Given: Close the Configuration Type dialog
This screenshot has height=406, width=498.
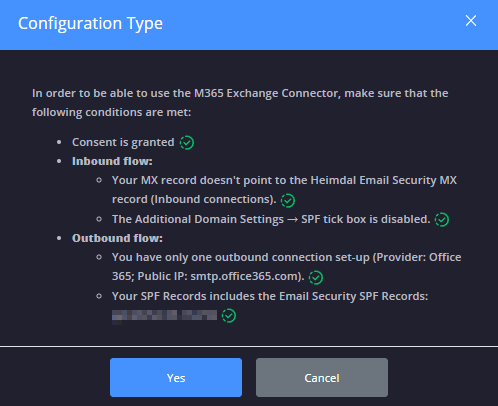Looking at the screenshot, I should (471, 21).
